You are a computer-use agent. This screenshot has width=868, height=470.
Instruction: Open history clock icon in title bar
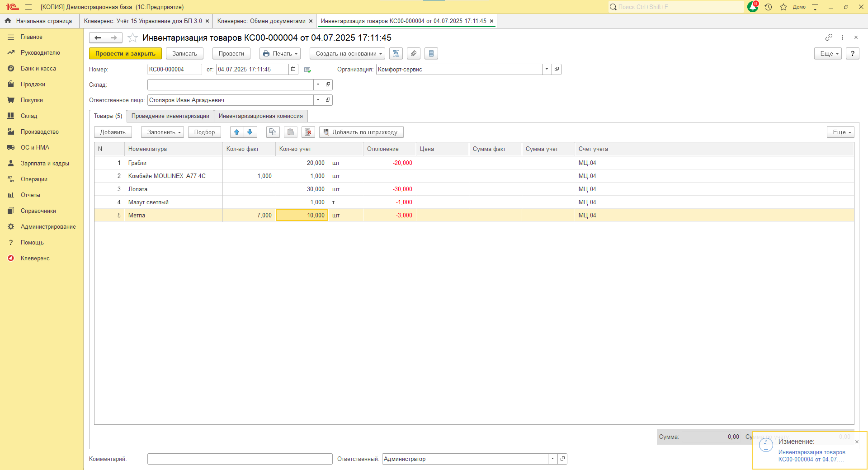tap(768, 7)
